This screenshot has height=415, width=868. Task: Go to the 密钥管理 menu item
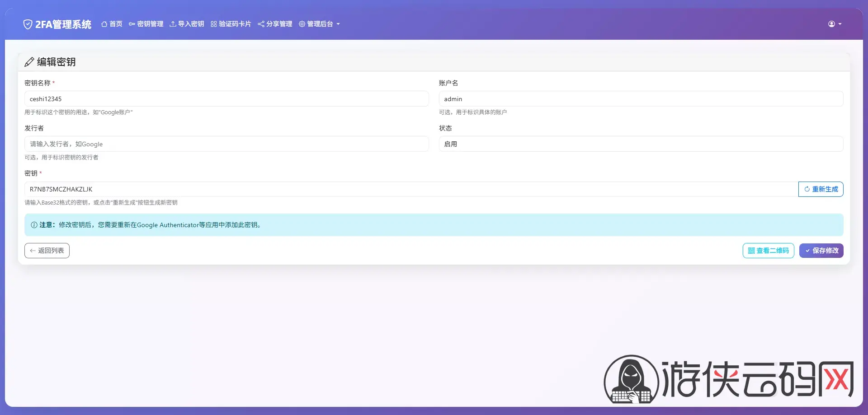coord(150,24)
